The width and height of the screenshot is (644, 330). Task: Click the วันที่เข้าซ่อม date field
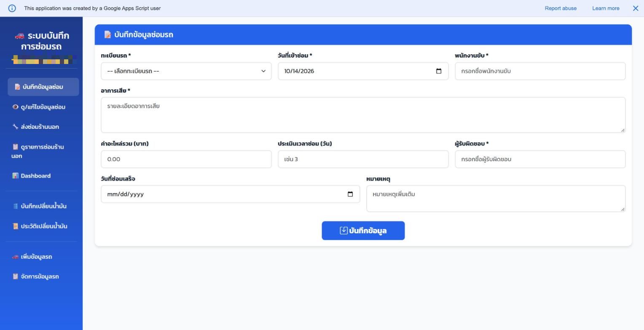[363, 71]
